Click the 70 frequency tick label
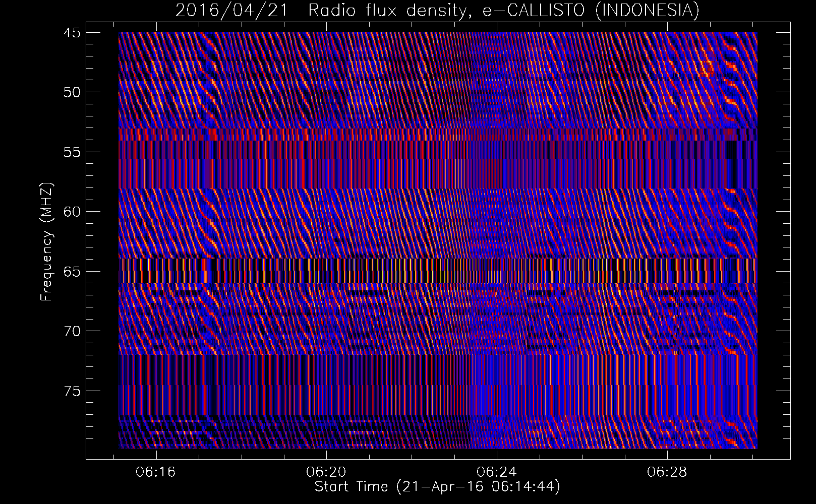 point(72,331)
